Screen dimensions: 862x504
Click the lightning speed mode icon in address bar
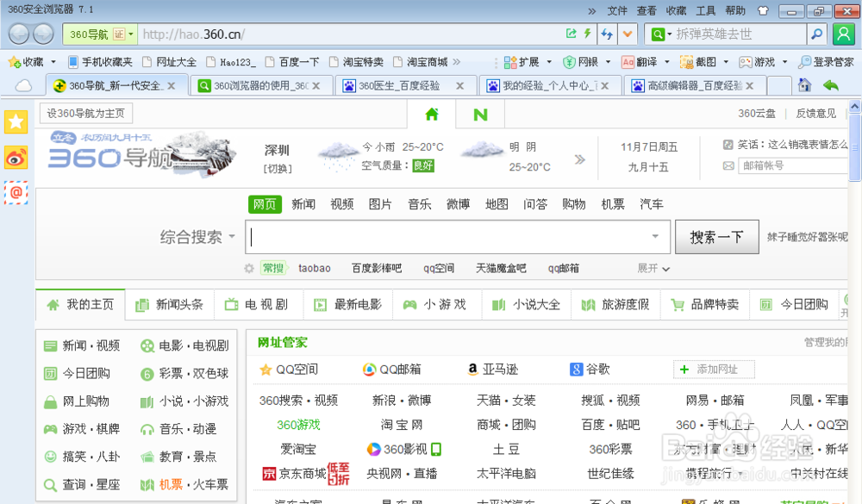coord(588,34)
